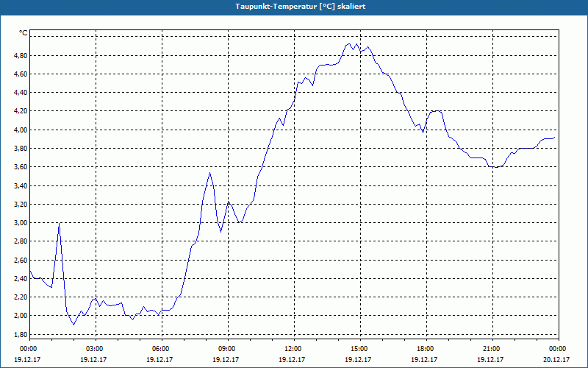
Task: Select y-axis value 4,20
Action: (21, 112)
